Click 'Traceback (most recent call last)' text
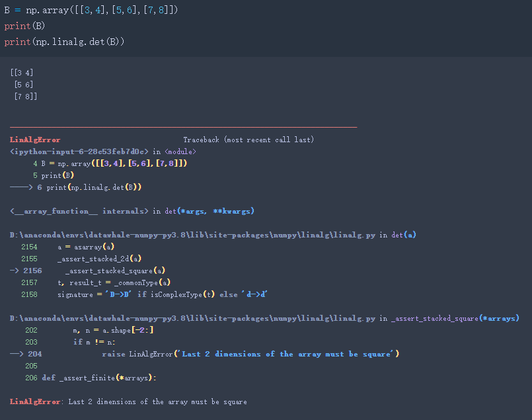 pyautogui.click(x=248, y=140)
